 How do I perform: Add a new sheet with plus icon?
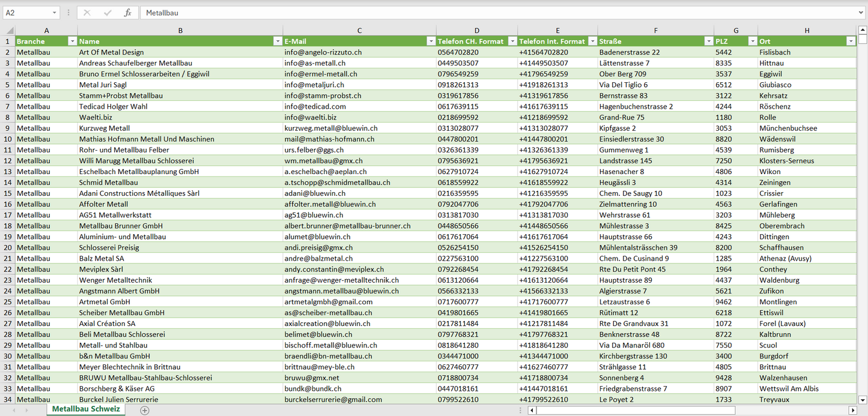coord(145,410)
